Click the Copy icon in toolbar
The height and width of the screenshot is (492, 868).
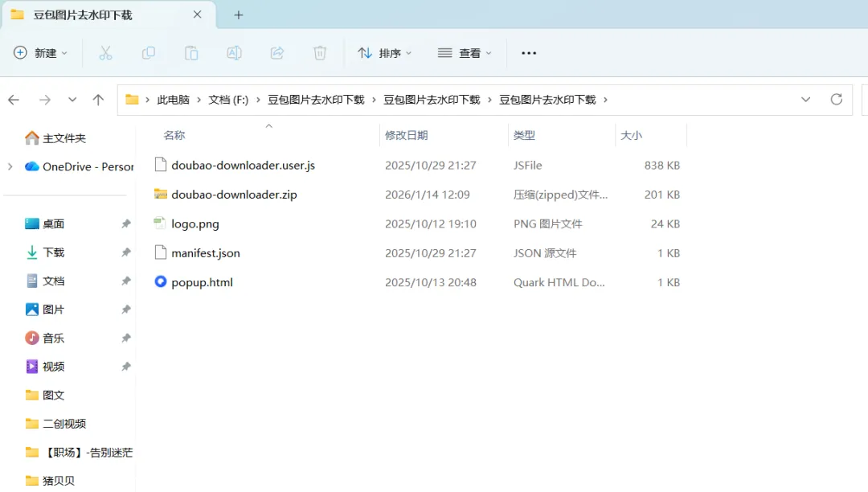[149, 53]
